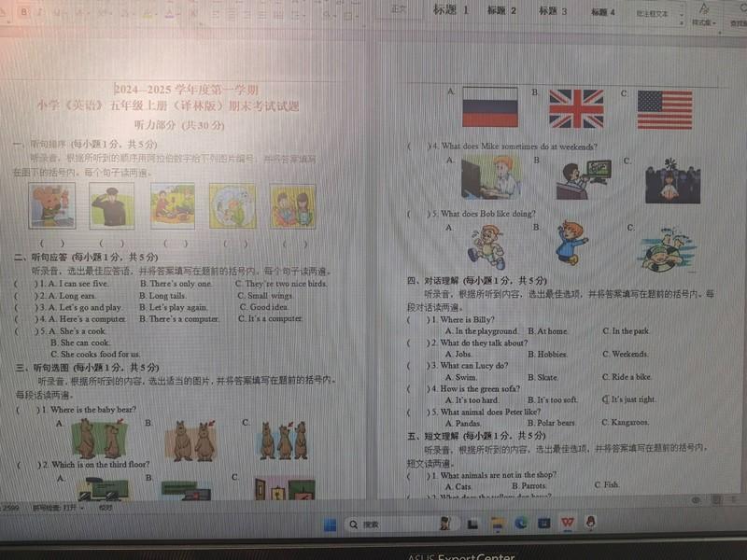Select the UK flag picture option B
This screenshot has height=560, width=747.
pyautogui.click(x=576, y=108)
